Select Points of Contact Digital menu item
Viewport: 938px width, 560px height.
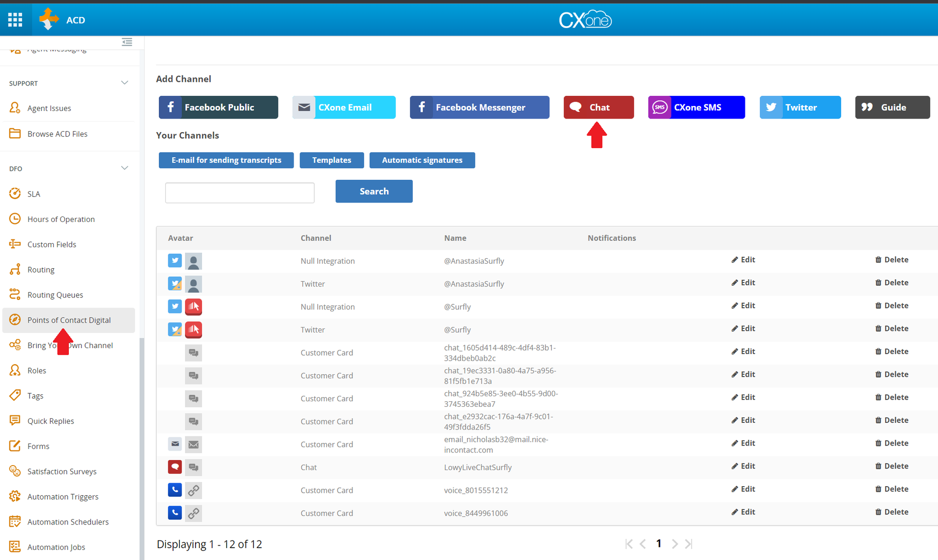tap(69, 320)
